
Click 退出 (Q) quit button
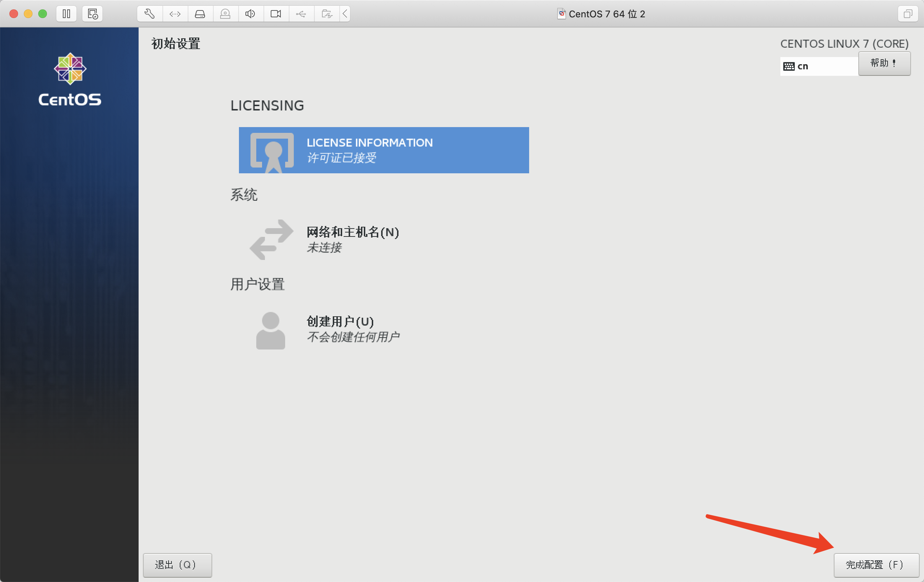coord(177,565)
